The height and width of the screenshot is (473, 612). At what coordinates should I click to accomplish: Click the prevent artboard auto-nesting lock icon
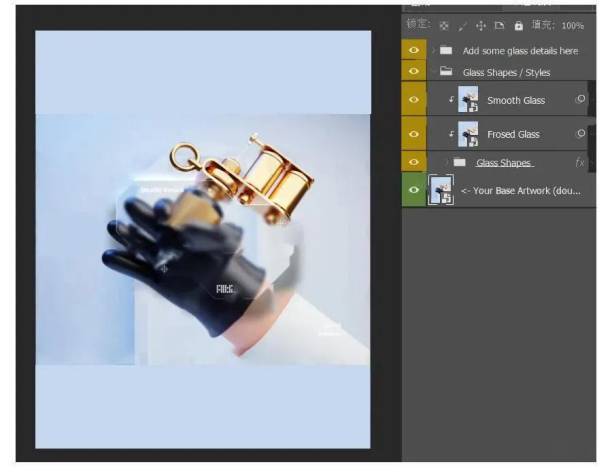pos(499,25)
